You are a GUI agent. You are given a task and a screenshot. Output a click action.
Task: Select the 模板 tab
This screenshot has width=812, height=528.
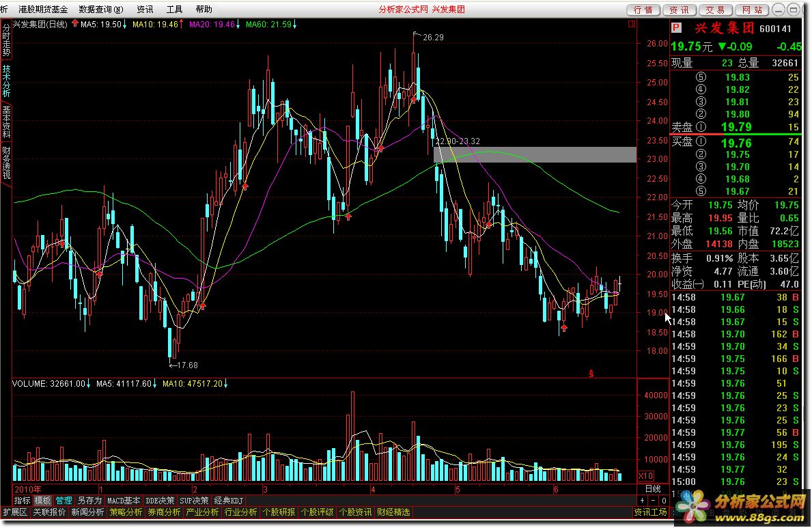(x=42, y=501)
